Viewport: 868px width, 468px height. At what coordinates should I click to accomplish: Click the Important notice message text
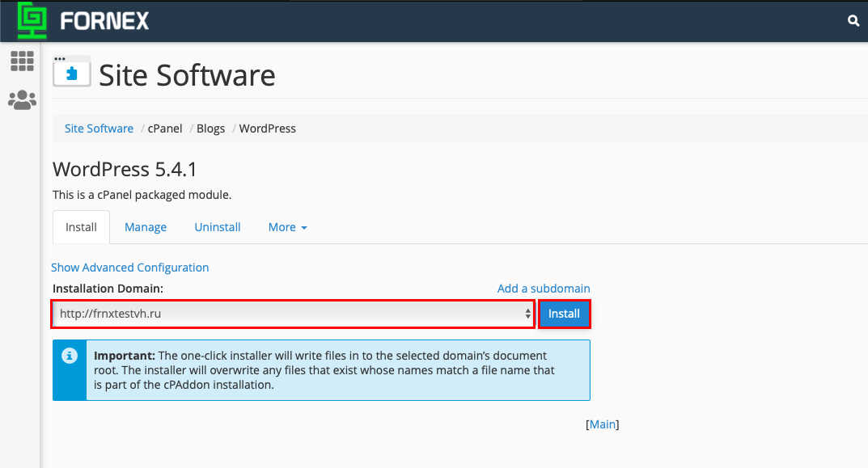point(324,370)
